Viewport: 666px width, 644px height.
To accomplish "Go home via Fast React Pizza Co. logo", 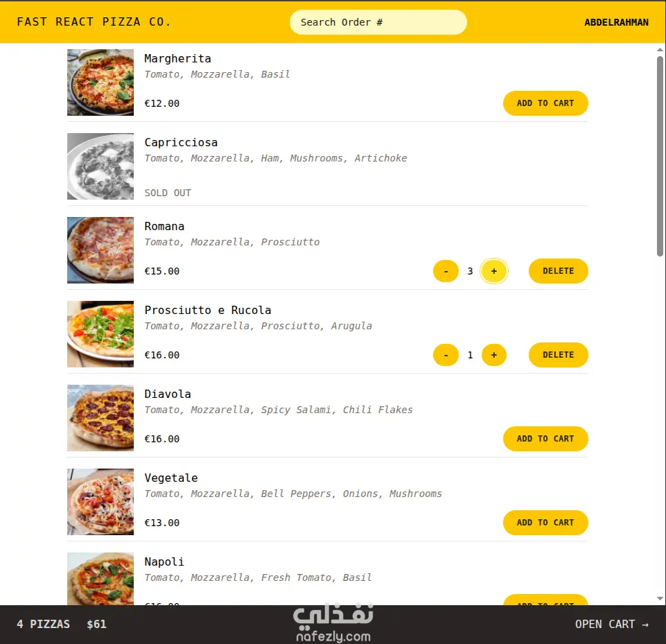I will tap(94, 21).
